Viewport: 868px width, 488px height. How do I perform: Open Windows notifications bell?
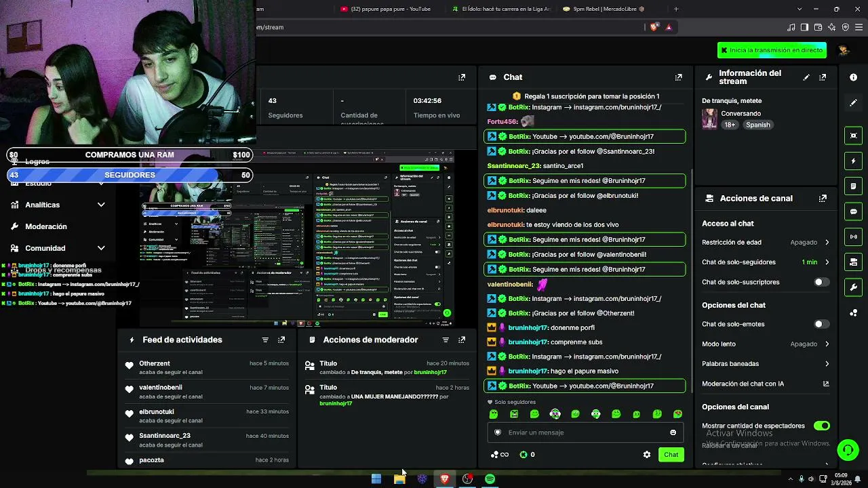tap(858, 479)
